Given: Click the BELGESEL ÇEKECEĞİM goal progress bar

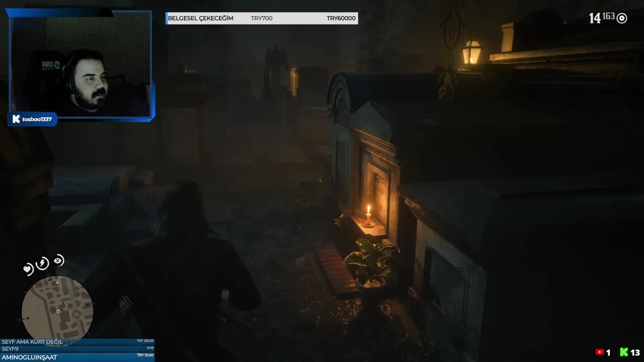Looking at the screenshot, I should [262, 18].
